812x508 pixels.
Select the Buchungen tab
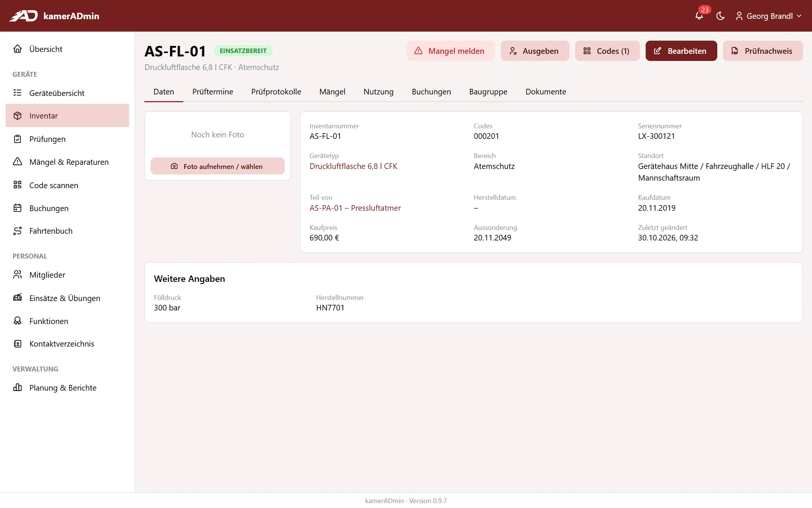coord(431,92)
